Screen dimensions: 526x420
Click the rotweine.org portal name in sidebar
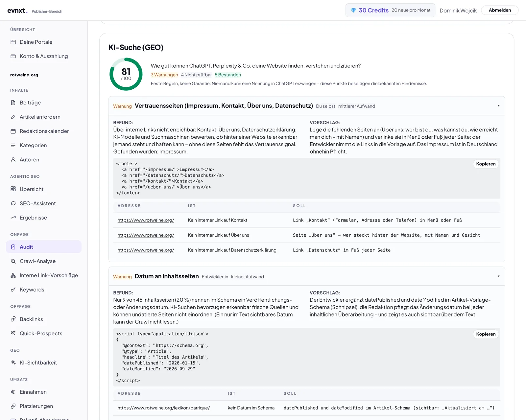24,75
